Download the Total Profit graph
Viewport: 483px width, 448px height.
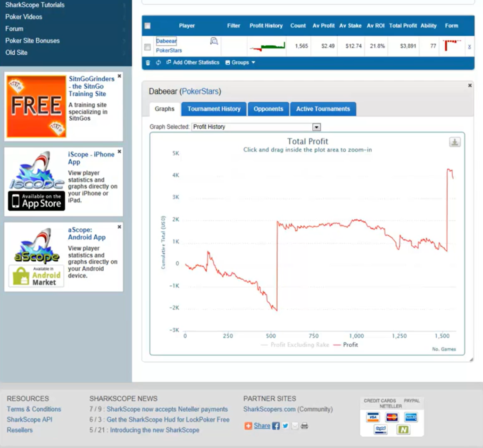click(455, 142)
